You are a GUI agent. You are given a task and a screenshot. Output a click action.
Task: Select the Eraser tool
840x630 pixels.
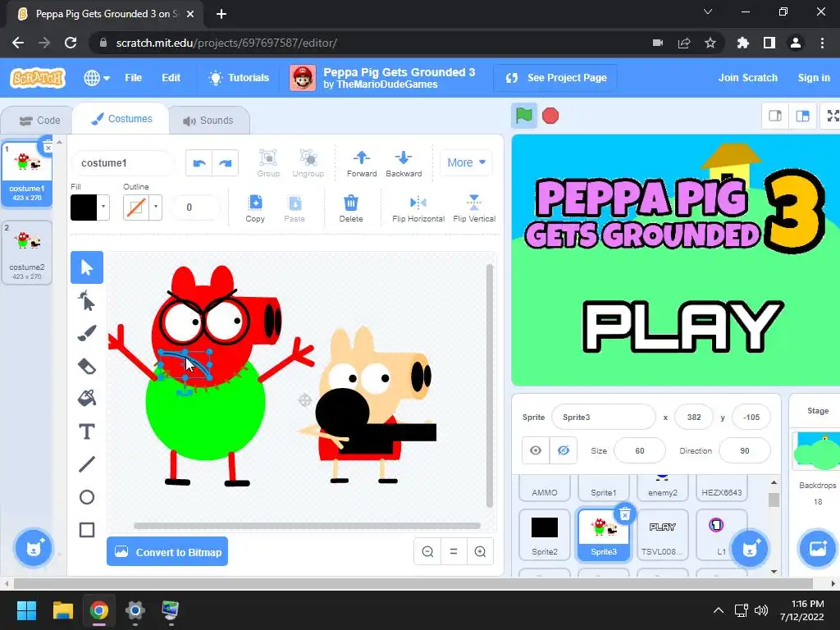point(87,367)
